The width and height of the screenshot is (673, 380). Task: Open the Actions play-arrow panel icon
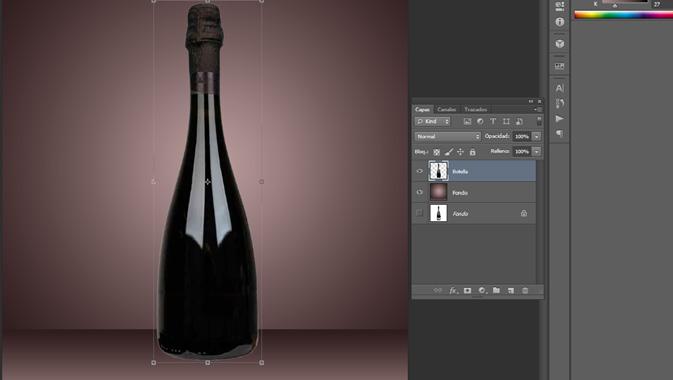560,119
